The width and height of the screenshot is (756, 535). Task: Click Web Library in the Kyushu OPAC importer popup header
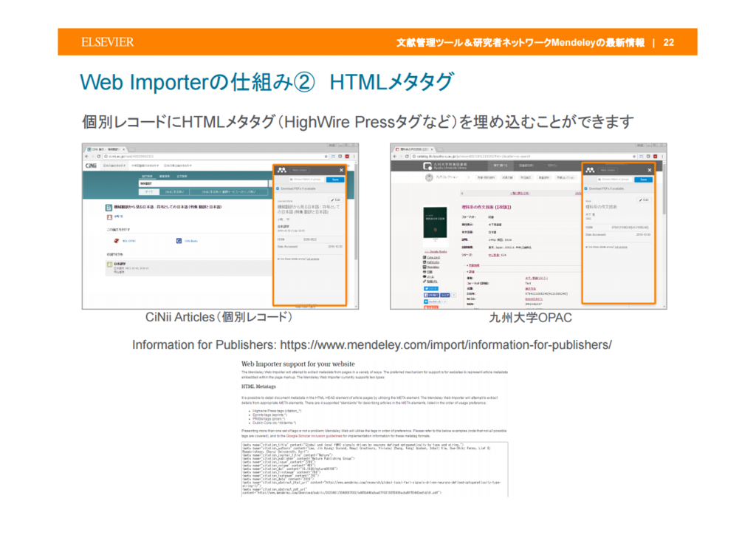(608, 170)
